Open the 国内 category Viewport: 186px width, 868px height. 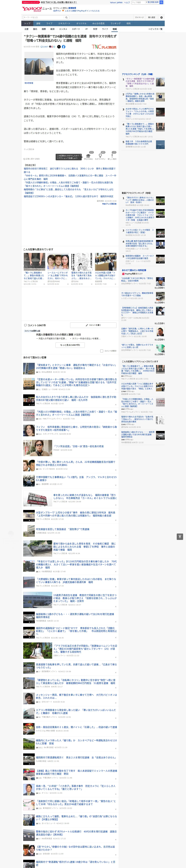[x=35, y=29]
